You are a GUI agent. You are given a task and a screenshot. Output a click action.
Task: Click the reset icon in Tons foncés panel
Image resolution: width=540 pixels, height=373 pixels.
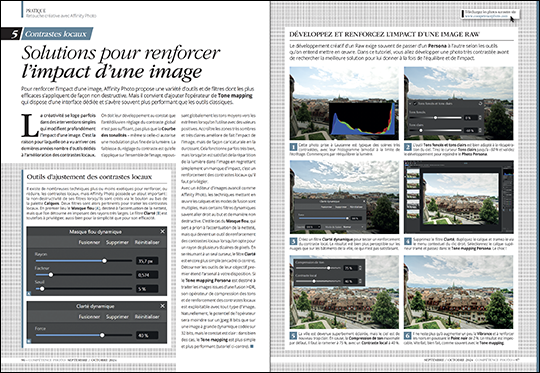pos(480,103)
